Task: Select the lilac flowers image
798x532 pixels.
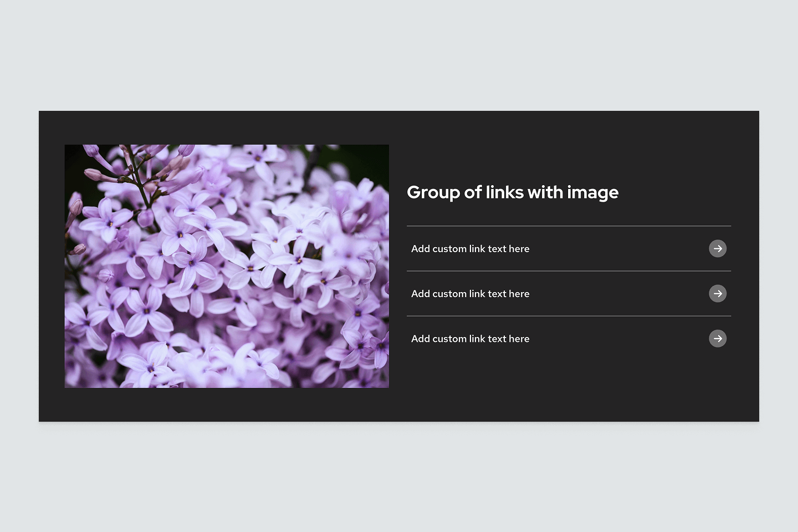Action: [x=227, y=266]
